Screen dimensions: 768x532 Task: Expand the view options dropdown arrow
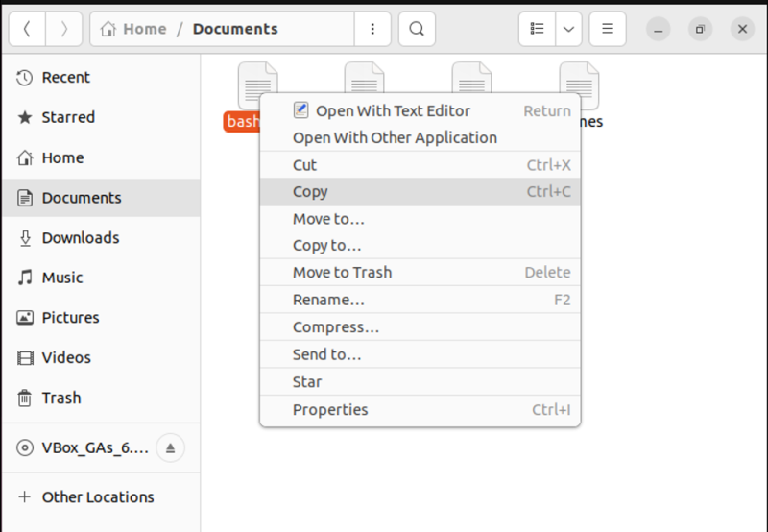569,29
